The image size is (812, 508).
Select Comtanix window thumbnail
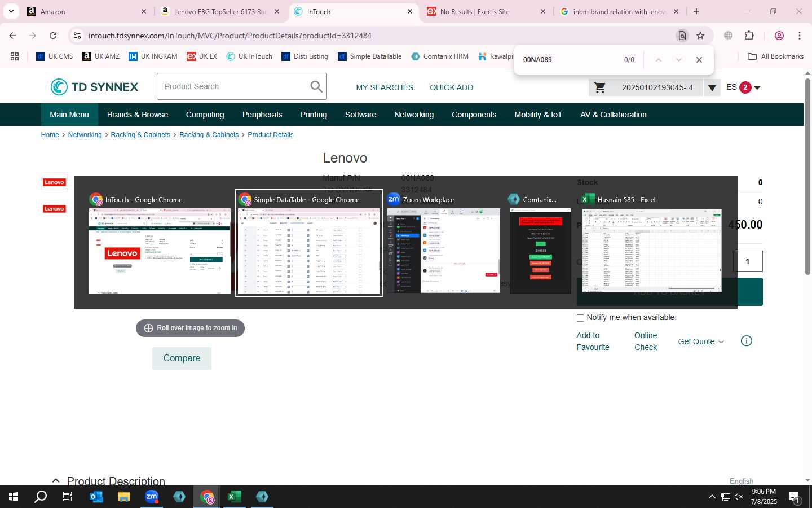pos(541,251)
